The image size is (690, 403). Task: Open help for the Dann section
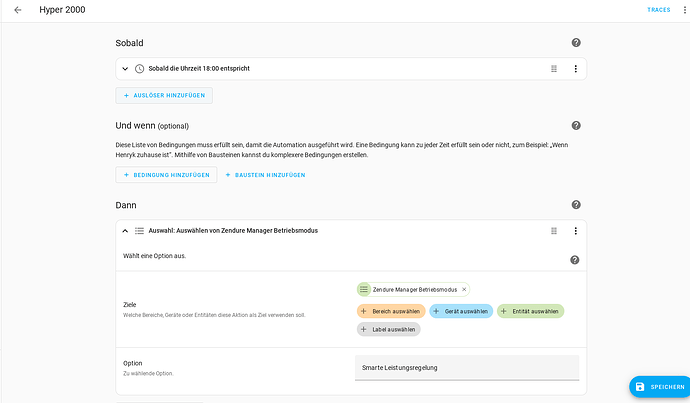pyautogui.click(x=576, y=205)
